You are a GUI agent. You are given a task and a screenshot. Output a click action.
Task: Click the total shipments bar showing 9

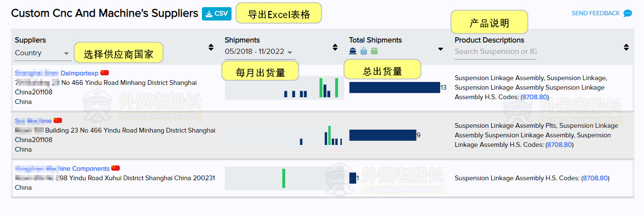(x=383, y=135)
